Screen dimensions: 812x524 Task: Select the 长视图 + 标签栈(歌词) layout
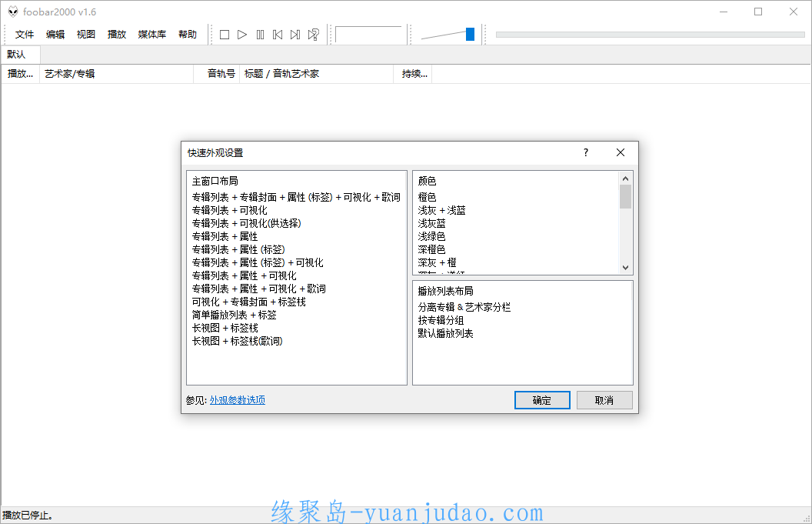237,341
